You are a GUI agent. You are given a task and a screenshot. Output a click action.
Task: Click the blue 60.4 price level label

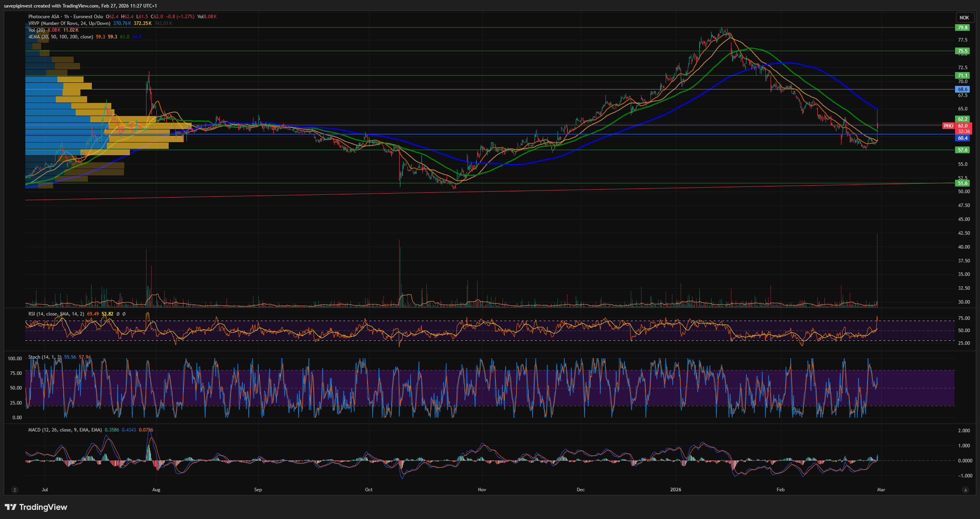pyautogui.click(x=963, y=138)
